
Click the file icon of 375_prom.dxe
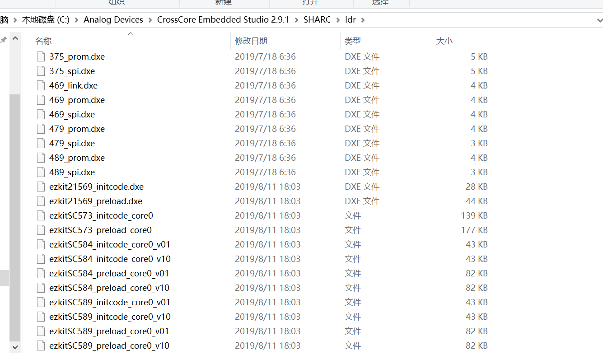(41, 56)
